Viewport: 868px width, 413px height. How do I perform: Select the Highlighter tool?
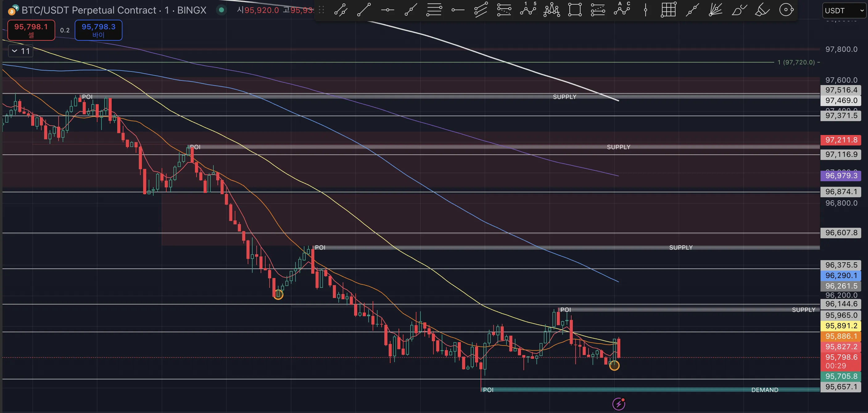coord(763,10)
